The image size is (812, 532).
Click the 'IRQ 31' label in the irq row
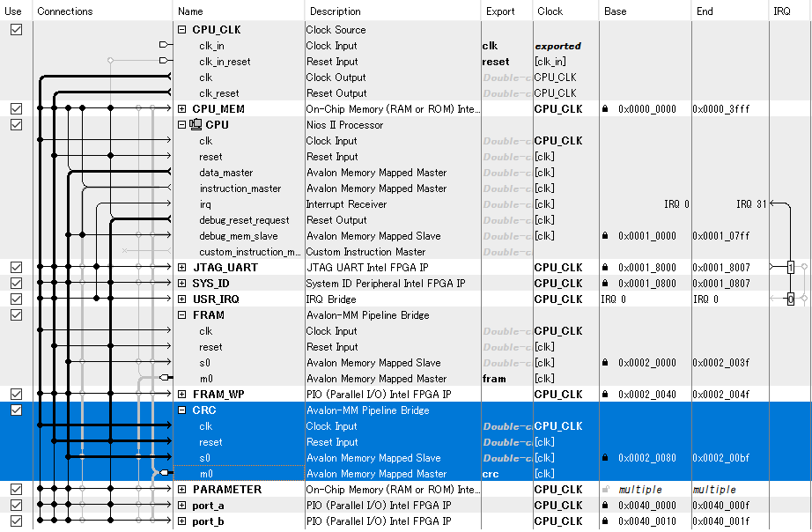(x=751, y=204)
